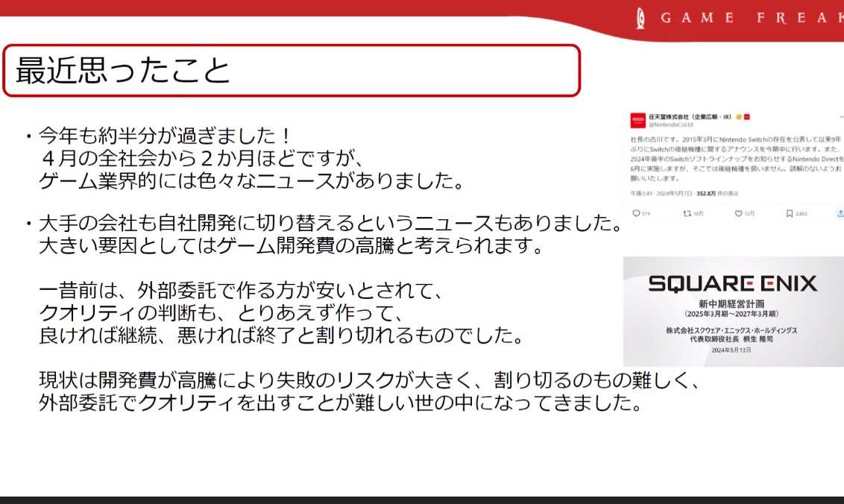This screenshot has height=504, width=844.
Task: Click the line 現状は開発費が高騰により失敗のリスク
Action: [x=370, y=380]
